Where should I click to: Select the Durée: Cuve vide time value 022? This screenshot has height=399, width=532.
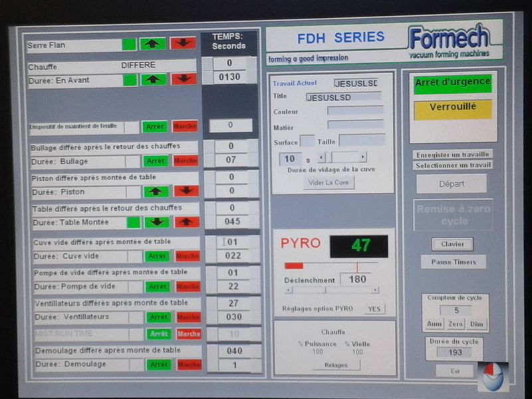233,255
